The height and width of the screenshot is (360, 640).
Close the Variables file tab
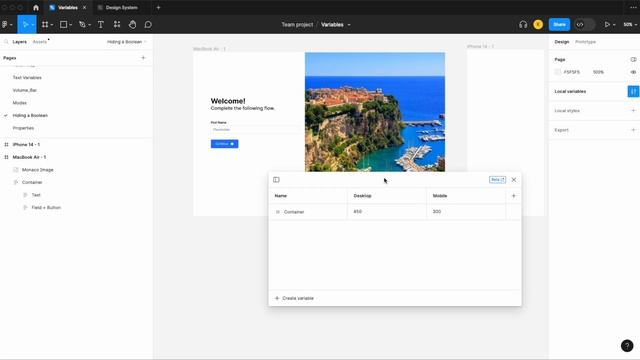(84, 7)
